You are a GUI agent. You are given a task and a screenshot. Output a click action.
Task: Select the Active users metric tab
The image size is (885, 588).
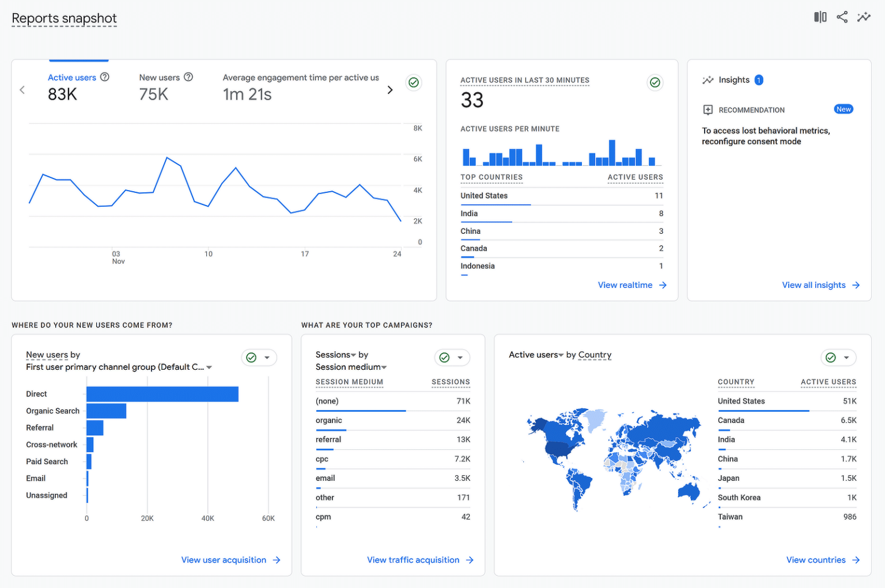coord(71,77)
